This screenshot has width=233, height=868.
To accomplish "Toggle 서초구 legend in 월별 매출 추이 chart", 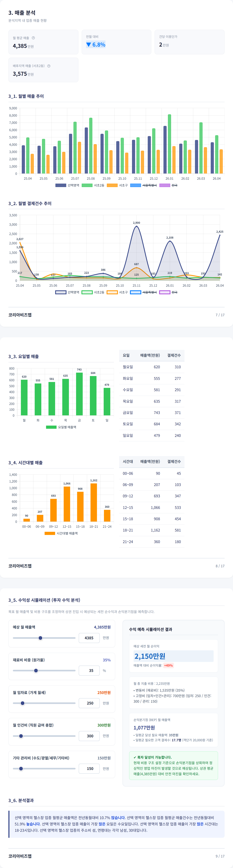I will tap(117, 185).
